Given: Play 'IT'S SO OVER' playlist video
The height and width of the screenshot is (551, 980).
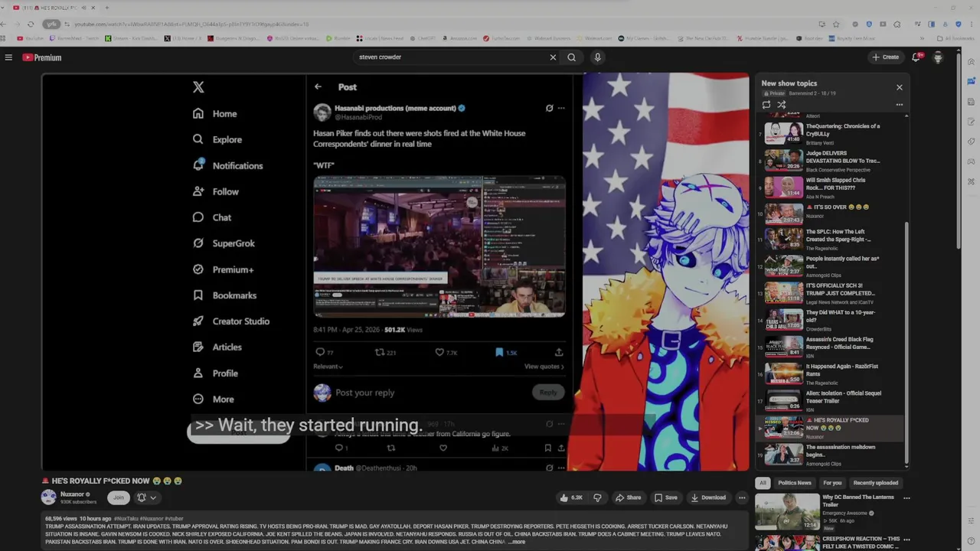Looking at the screenshot, I should (x=831, y=214).
